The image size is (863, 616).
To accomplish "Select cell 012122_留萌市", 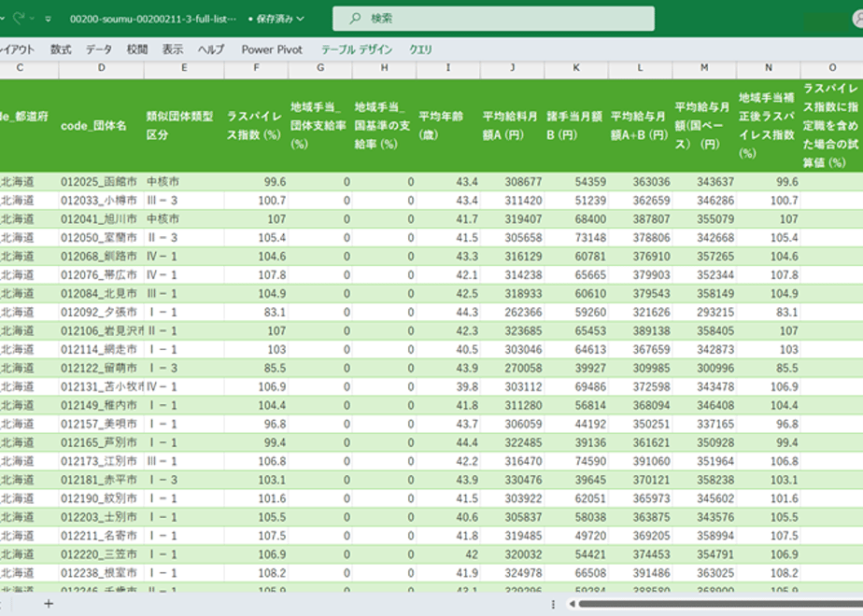I will 101,368.
